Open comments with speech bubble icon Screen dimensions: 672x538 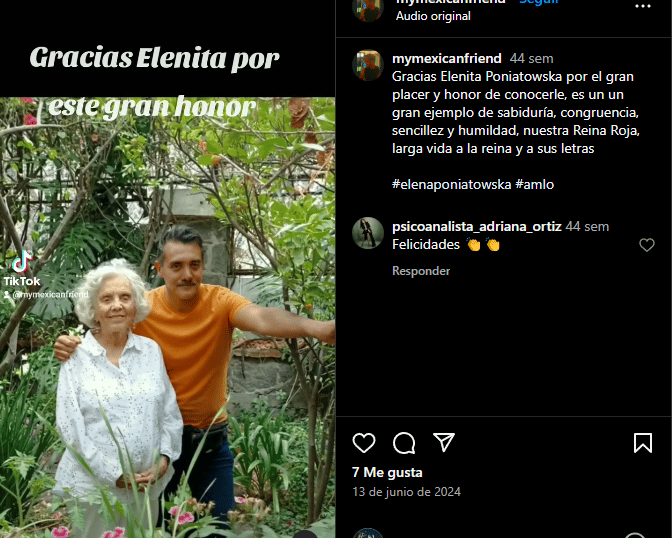(404, 443)
